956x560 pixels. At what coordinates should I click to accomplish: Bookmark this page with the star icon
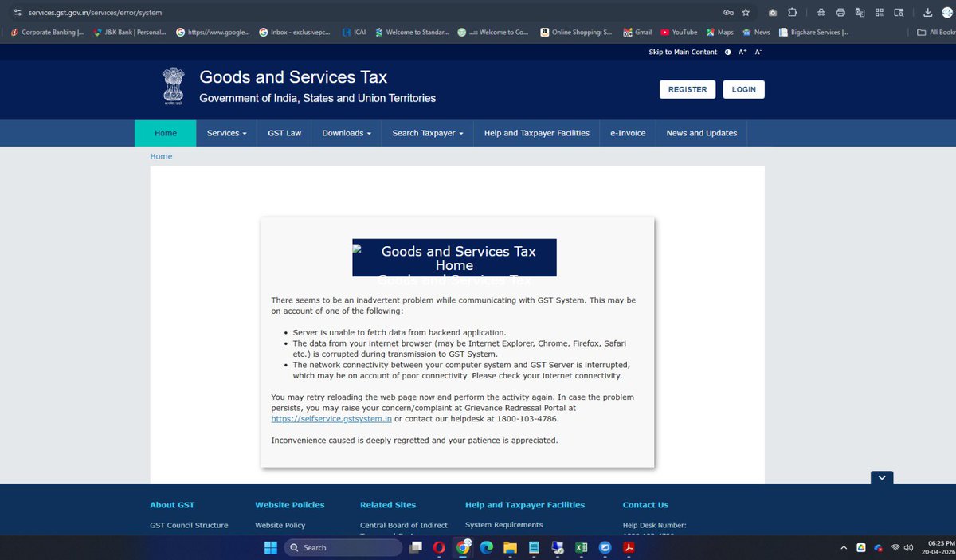point(746,13)
